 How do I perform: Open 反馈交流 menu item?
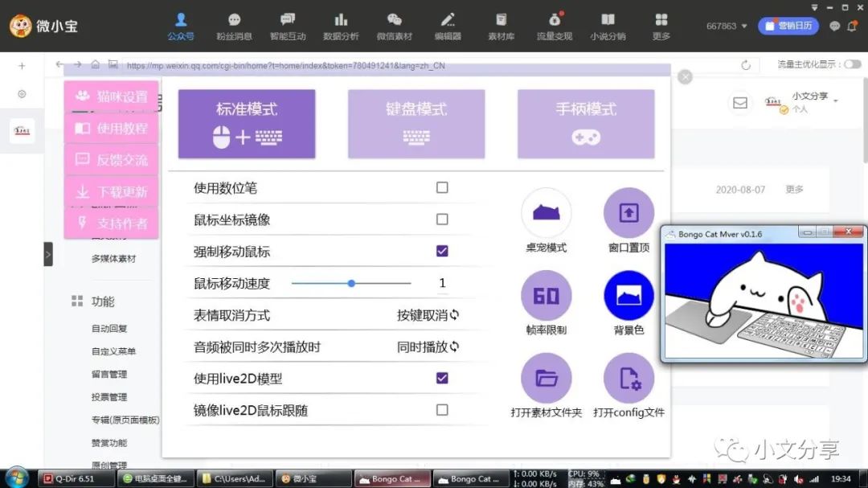point(111,160)
